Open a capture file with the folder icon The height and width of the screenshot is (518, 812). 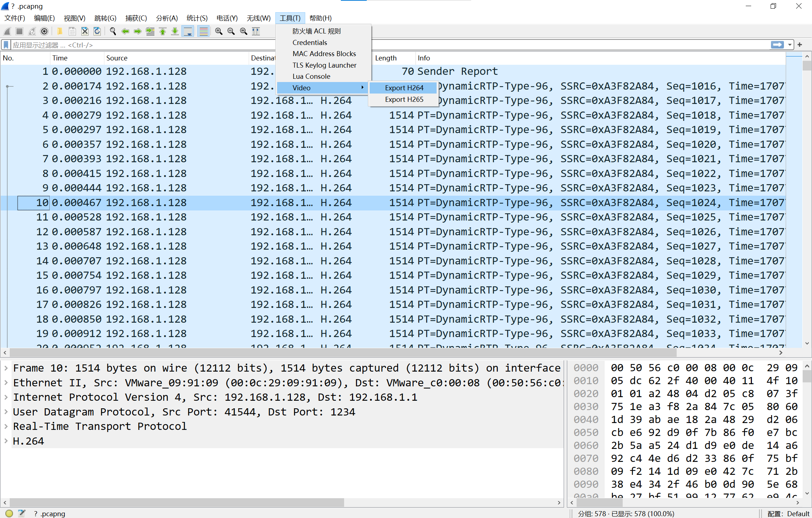coord(60,31)
